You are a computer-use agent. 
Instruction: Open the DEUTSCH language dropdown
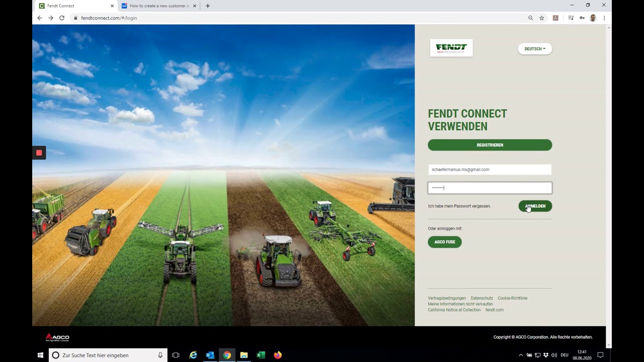pyautogui.click(x=535, y=49)
